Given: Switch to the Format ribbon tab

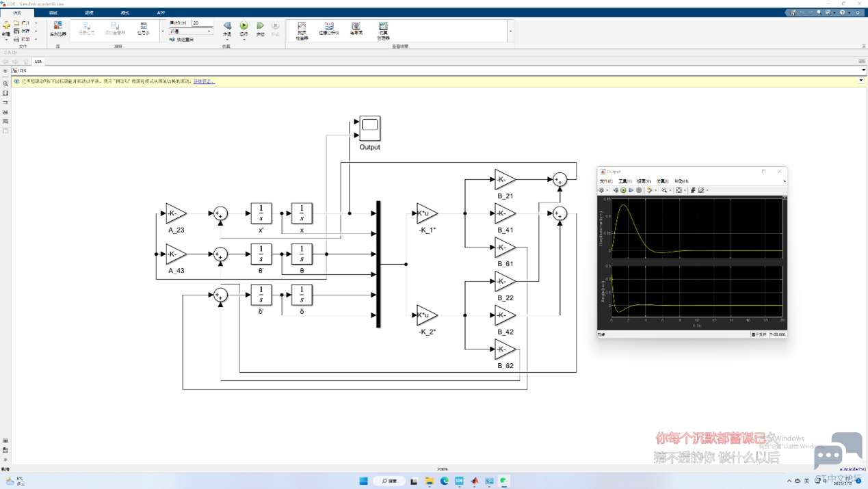Looking at the screenshot, I should coord(125,12).
